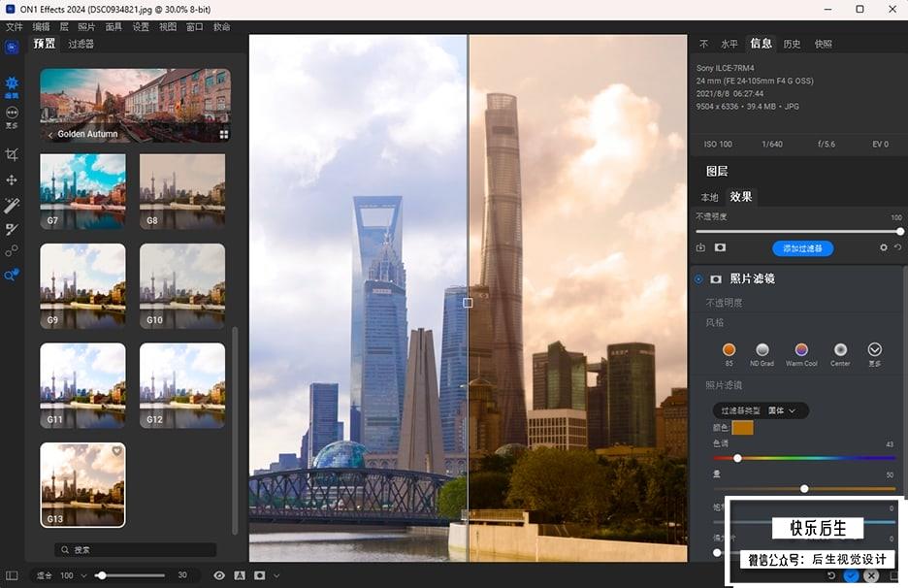Select the Crop tool

click(12, 154)
